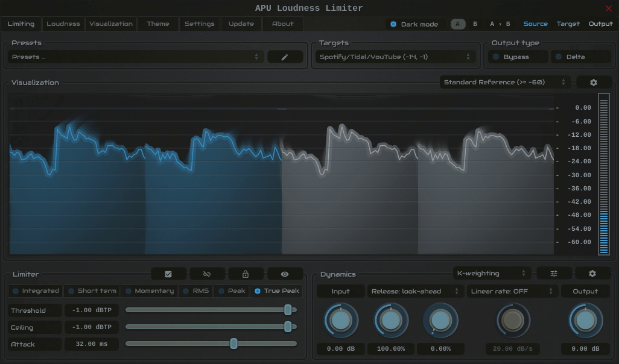The image size is (619, 364).
Task: Click the Threshold label
Action: click(35, 310)
